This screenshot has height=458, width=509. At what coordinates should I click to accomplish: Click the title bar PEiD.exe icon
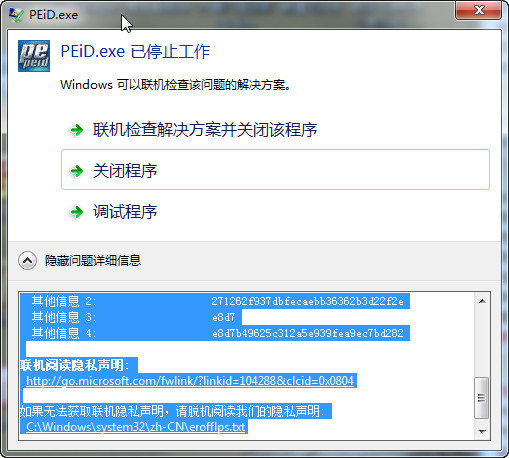(x=16, y=15)
